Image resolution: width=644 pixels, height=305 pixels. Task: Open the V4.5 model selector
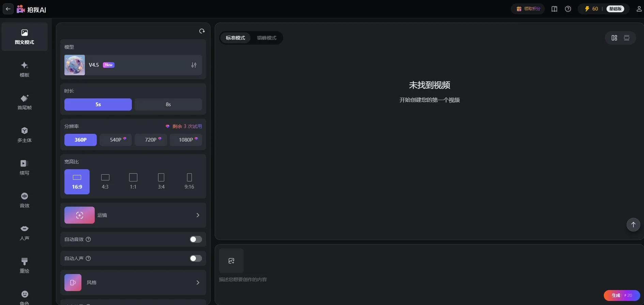(x=133, y=65)
